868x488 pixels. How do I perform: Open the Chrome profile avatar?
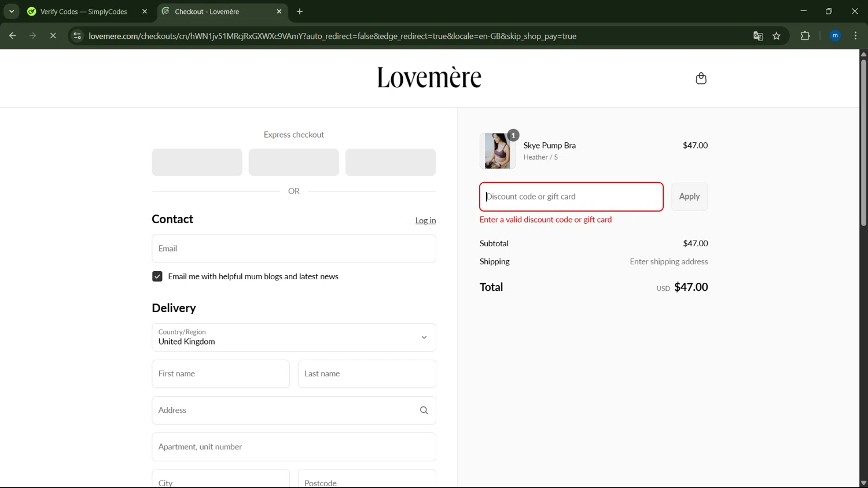(x=835, y=36)
